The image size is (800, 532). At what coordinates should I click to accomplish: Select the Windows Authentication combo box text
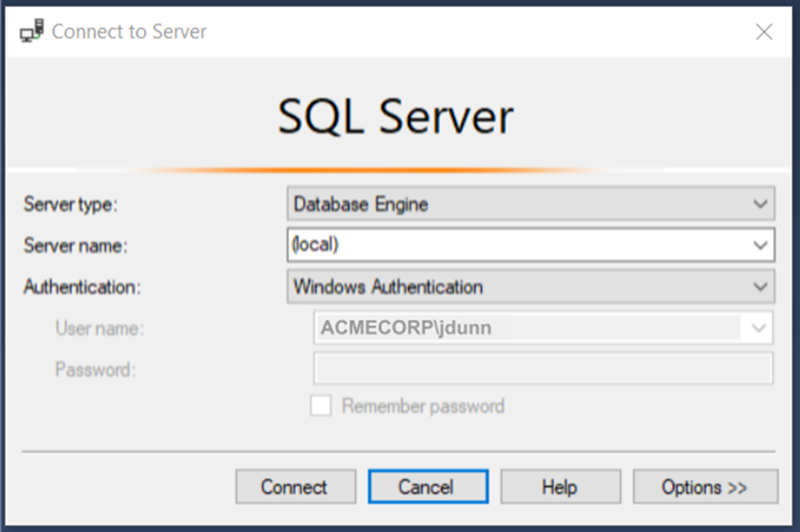point(388,287)
